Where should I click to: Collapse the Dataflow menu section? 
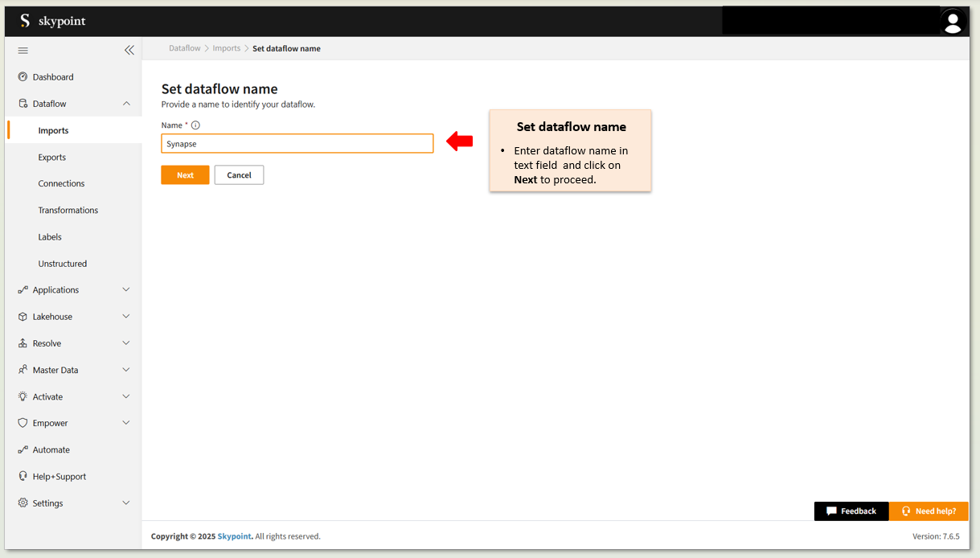[x=126, y=104]
